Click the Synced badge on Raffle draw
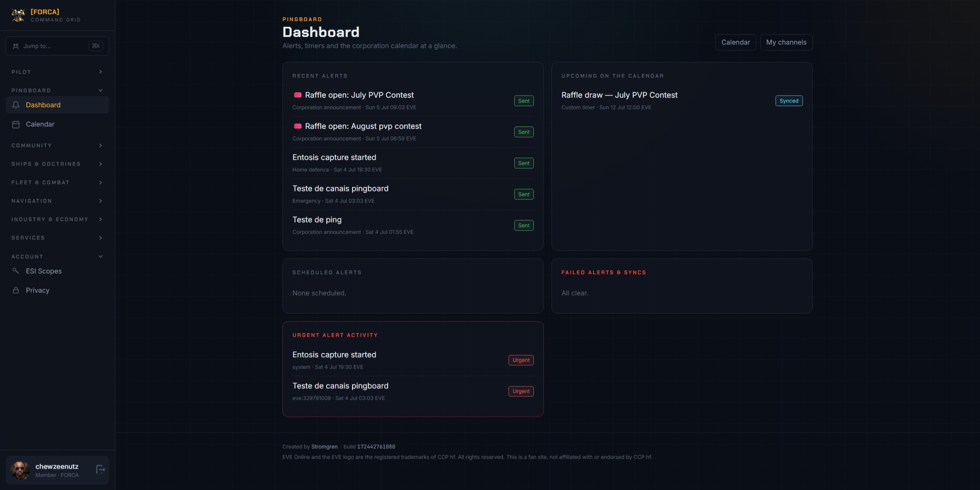 click(789, 101)
